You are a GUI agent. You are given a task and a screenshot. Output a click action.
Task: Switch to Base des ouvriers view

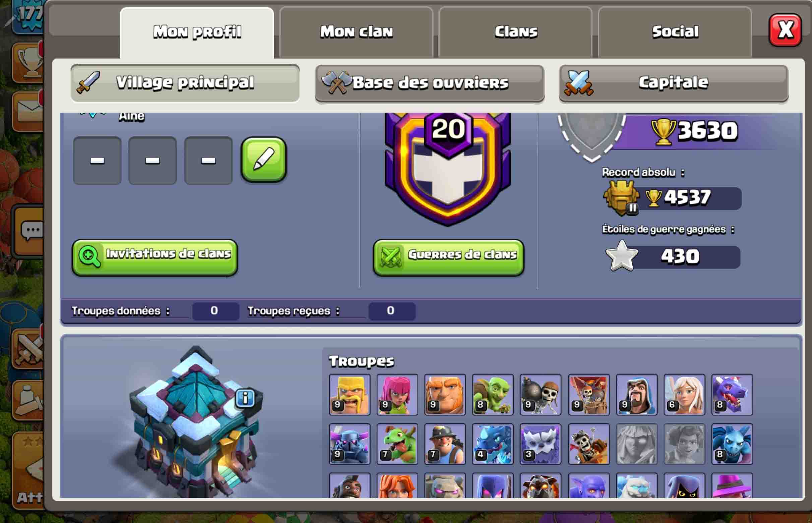(429, 83)
